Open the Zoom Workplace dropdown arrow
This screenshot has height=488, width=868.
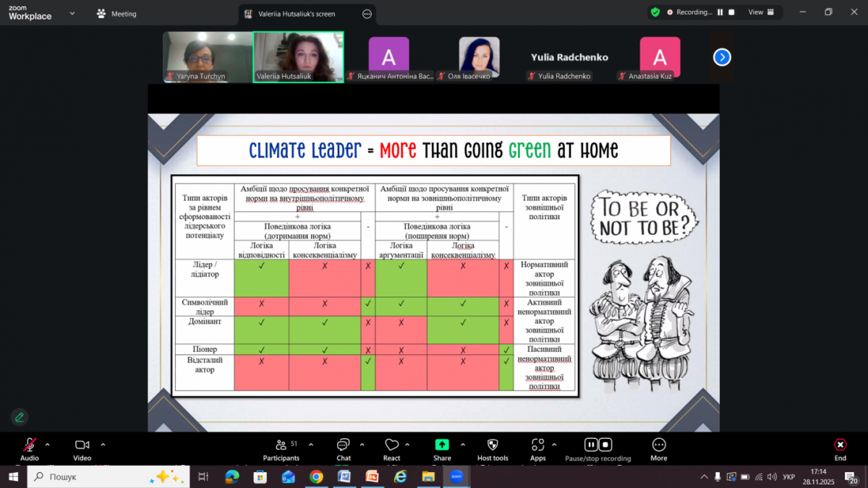[71, 13]
